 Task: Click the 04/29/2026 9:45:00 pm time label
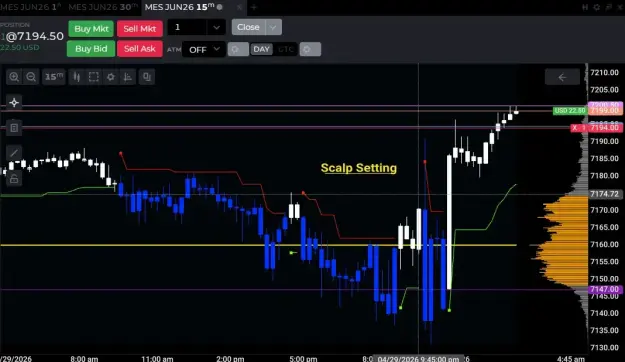418,358
